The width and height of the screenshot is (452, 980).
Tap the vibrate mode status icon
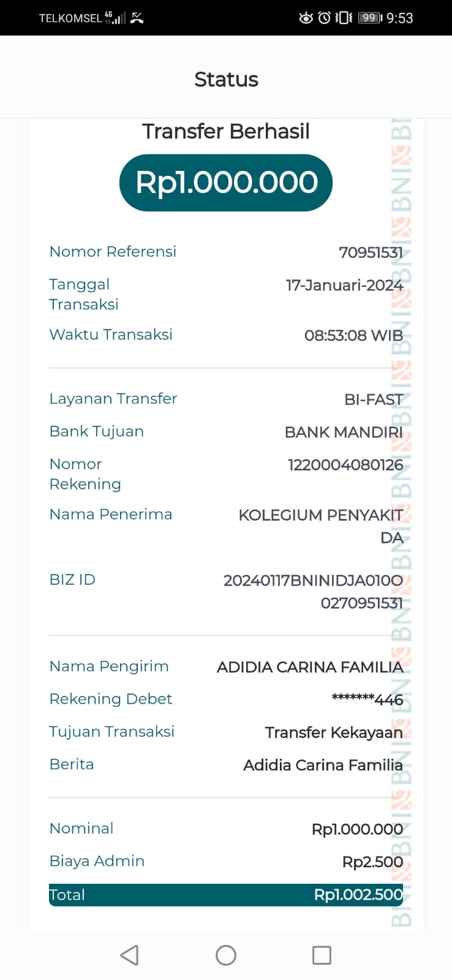(x=344, y=18)
